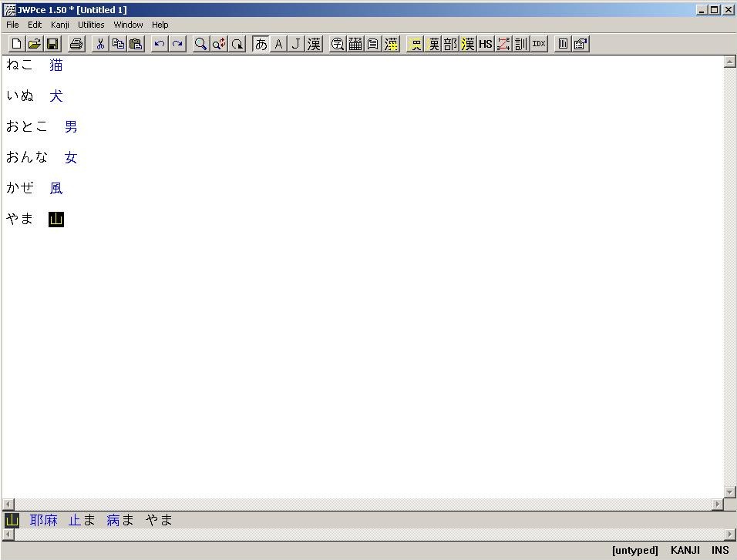Open Bushu lookup with 部 icon

[450, 44]
